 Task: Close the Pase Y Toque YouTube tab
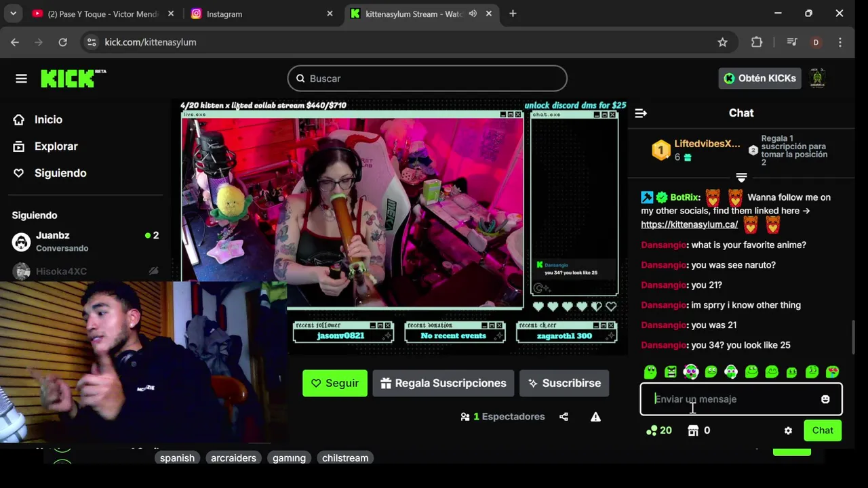pyautogui.click(x=171, y=14)
